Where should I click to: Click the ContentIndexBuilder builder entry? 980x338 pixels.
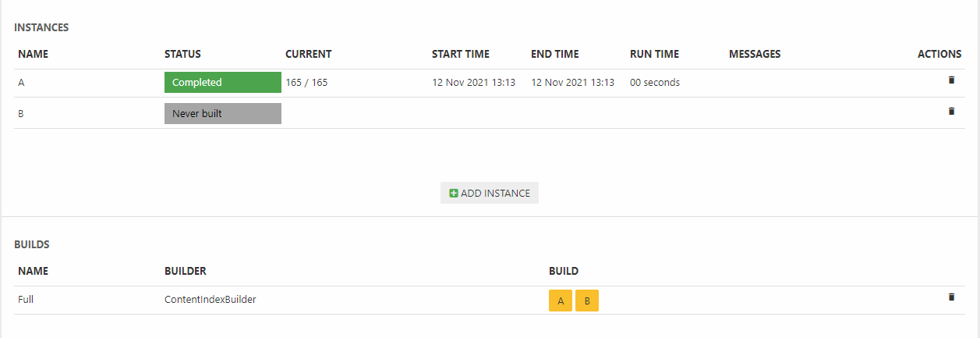(210, 299)
